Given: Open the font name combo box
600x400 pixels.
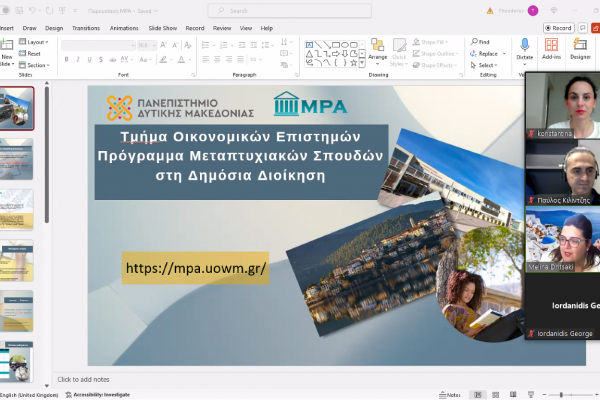Looking at the screenshot, I should [98, 46].
